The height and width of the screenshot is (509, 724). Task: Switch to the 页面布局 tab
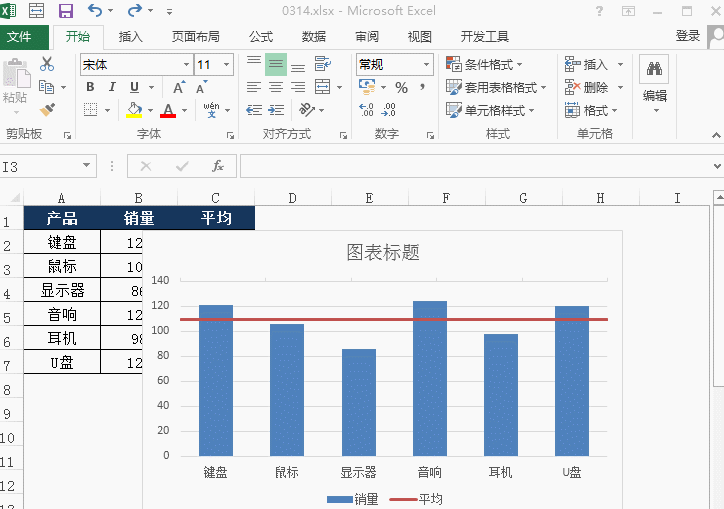(x=196, y=36)
